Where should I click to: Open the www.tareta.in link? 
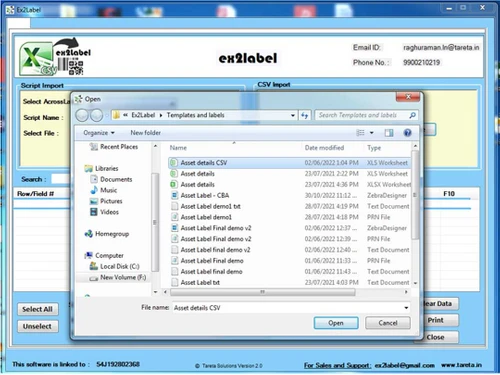point(461,365)
